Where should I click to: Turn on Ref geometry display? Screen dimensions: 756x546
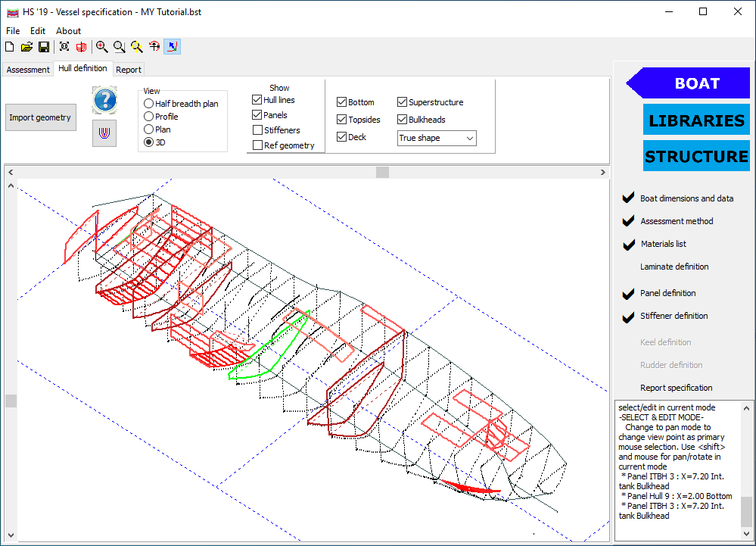click(258, 145)
